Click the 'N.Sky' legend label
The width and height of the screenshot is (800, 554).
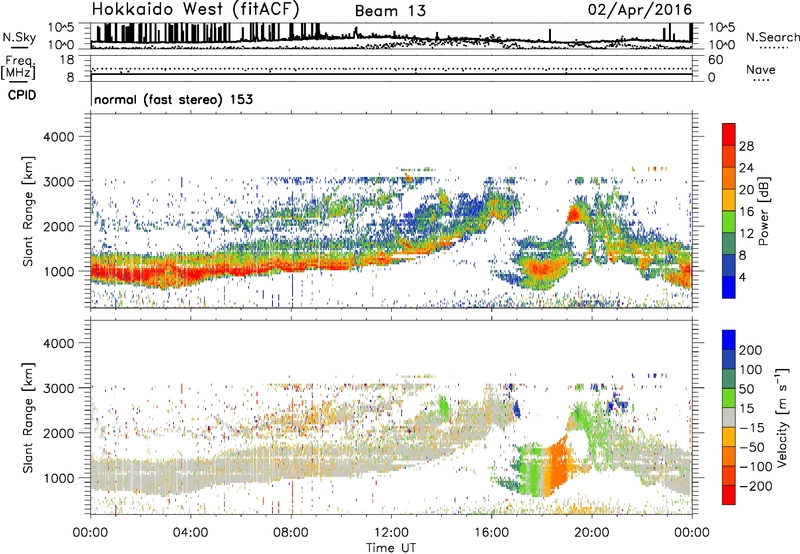tap(19, 37)
